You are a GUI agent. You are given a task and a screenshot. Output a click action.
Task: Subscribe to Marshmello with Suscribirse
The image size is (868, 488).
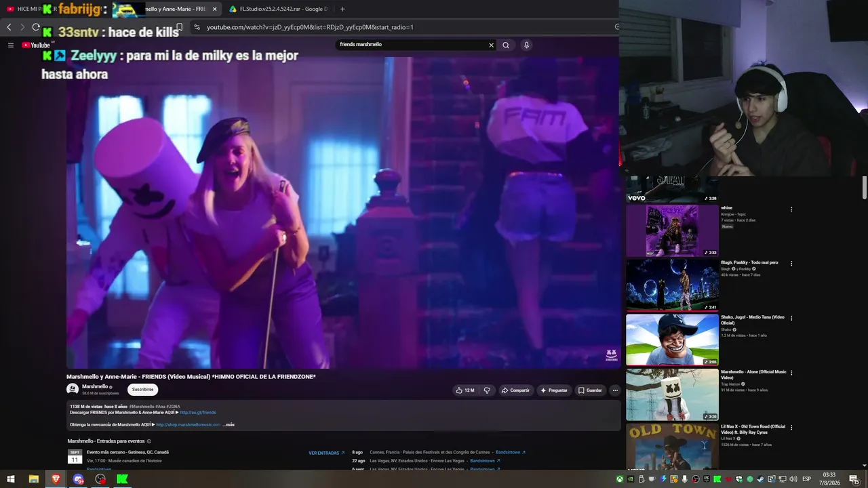tap(142, 390)
